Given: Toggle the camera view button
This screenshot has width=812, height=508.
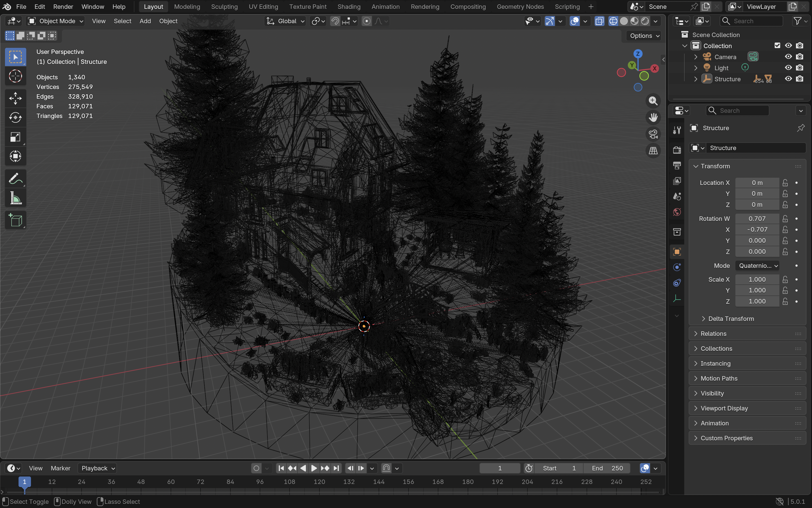Looking at the screenshot, I should pyautogui.click(x=653, y=134).
